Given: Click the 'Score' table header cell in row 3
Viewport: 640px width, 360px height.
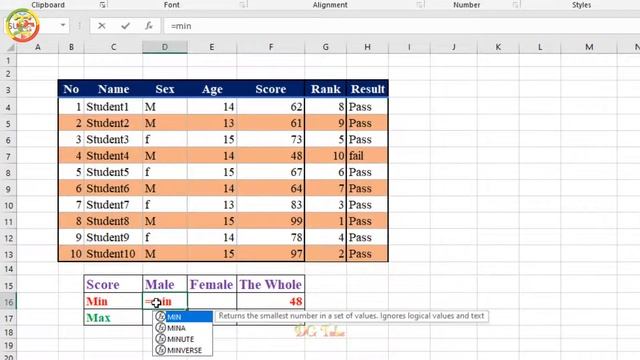Looking at the screenshot, I should coord(271,89).
